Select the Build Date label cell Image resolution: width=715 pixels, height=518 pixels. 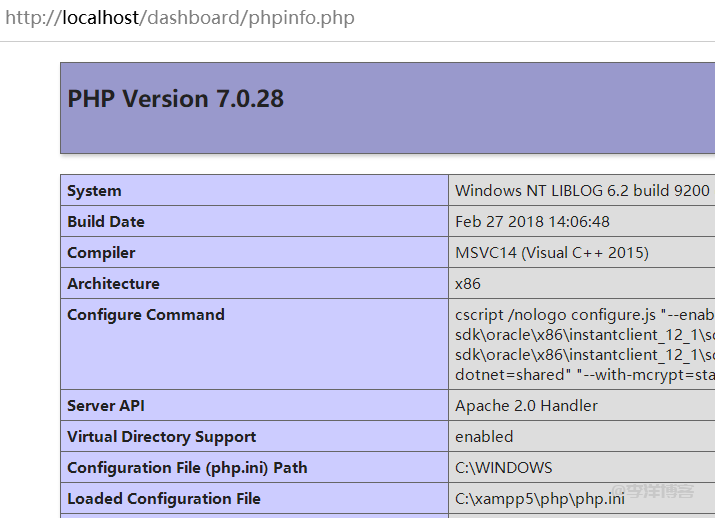106,222
